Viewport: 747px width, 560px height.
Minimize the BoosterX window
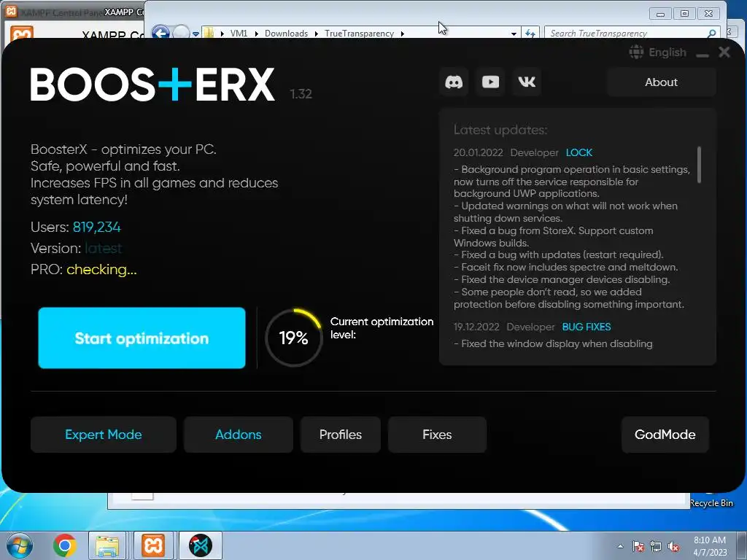click(x=703, y=54)
